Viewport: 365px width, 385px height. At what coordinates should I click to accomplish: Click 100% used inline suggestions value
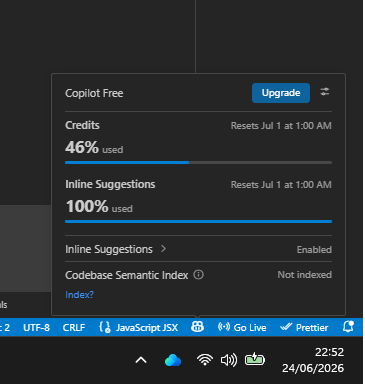pyautogui.click(x=99, y=206)
